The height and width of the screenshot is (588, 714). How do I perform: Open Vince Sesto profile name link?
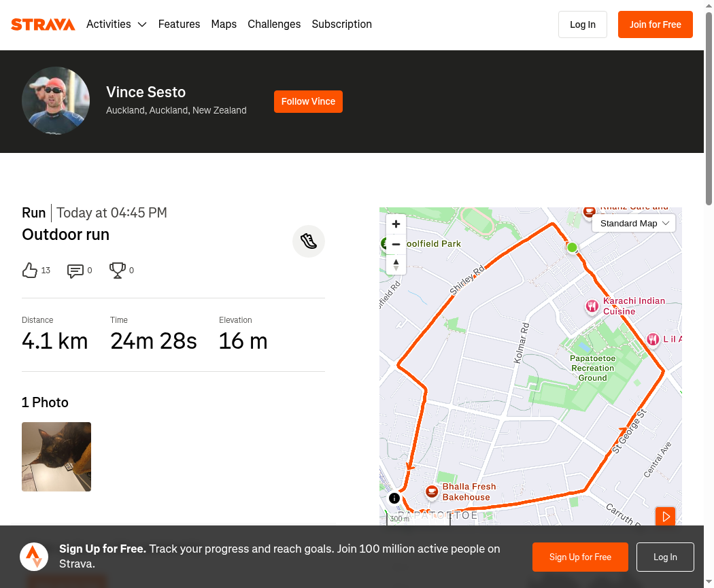point(146,92)
